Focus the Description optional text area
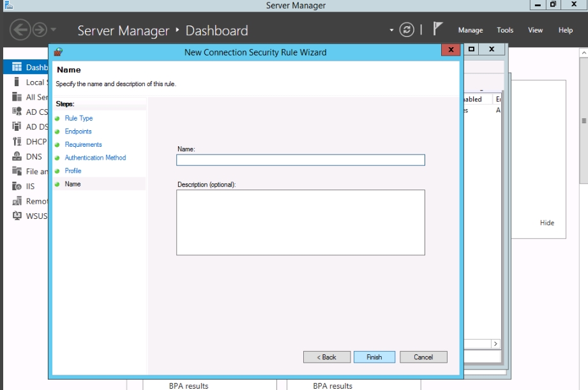This screenshot has width=588, height=390. click(300, 222)
